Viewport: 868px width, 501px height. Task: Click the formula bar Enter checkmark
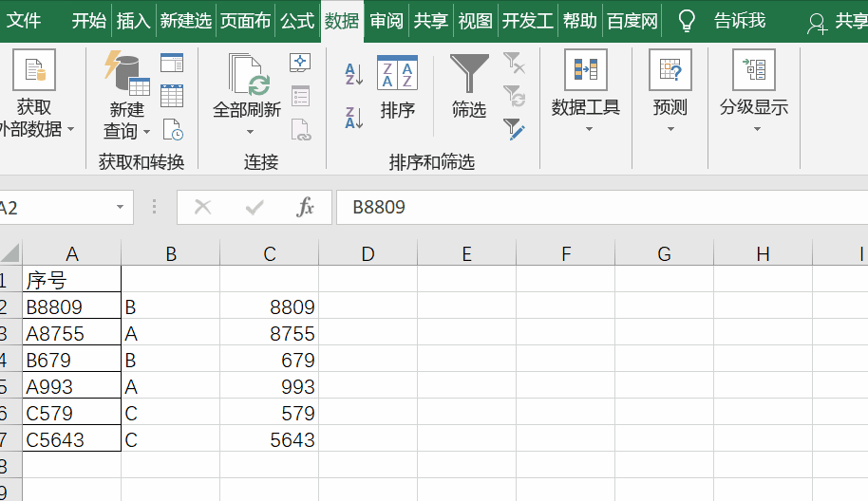point(255,208)
